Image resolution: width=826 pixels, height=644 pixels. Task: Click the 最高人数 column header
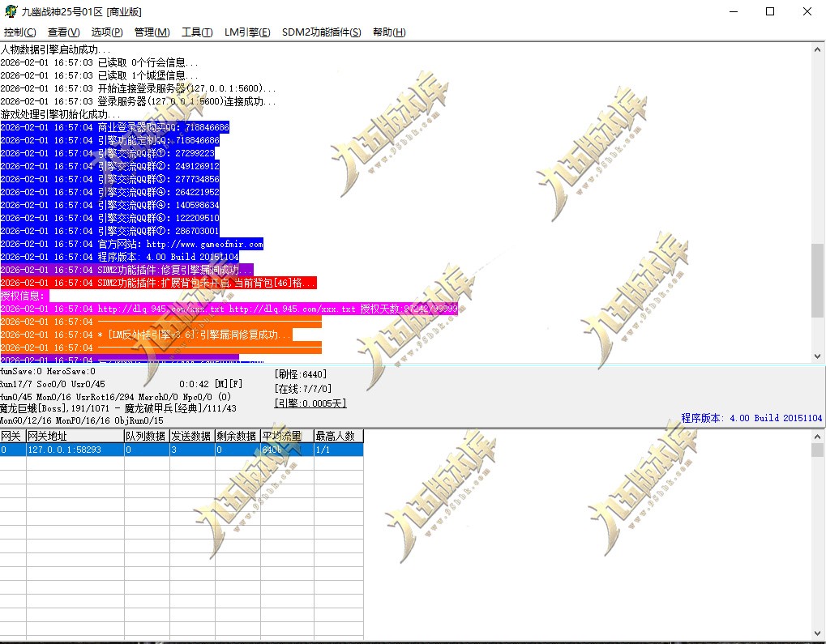338,436
